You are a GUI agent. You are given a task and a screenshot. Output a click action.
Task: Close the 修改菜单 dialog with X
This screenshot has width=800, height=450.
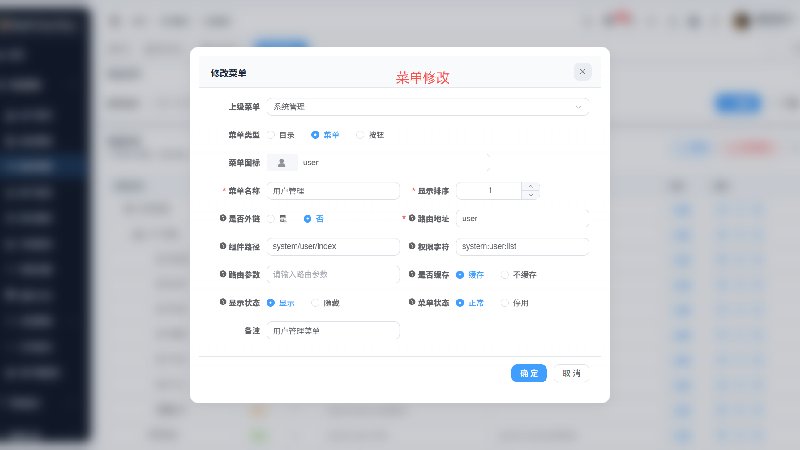click(x=582, y=71)
